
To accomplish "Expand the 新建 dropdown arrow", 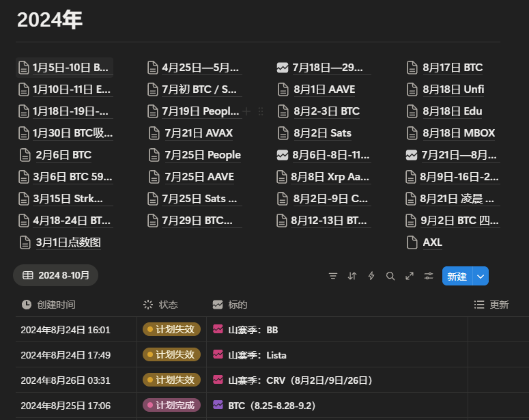I will coord(481,276).
